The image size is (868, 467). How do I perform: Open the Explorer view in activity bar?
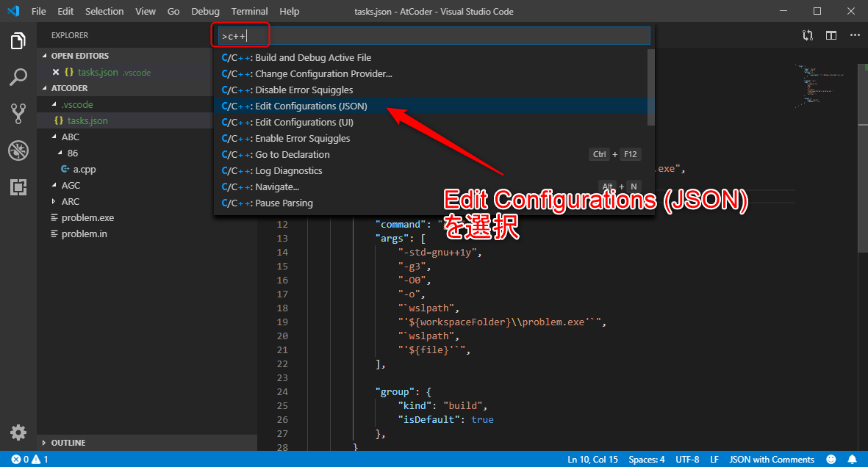18,40
